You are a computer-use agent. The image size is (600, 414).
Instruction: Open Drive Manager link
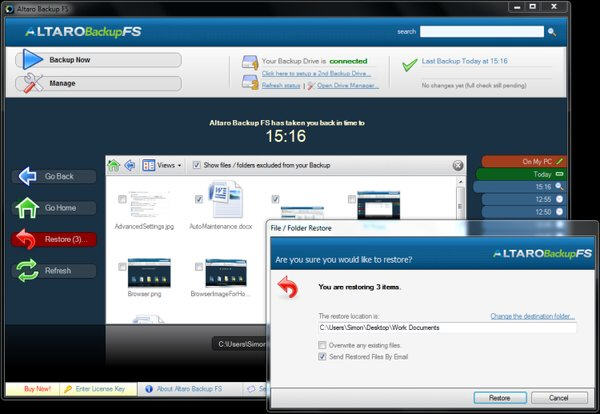(x=347, y=86)
